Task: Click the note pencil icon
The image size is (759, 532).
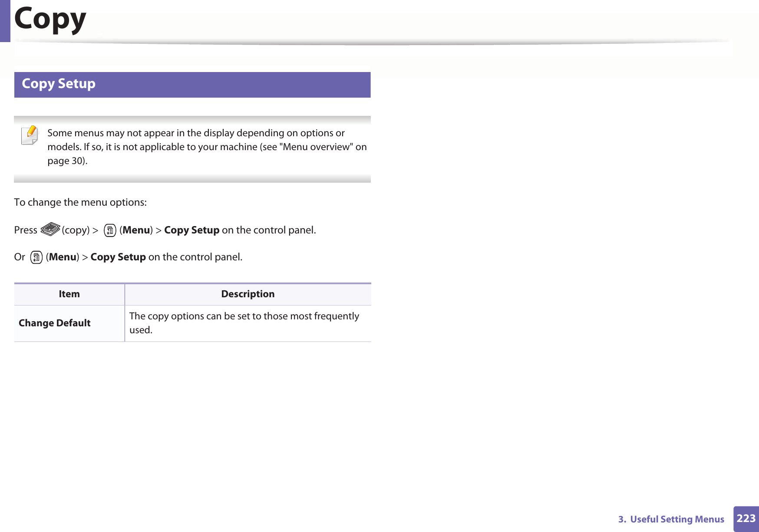Action: click(x=30, y=135)
